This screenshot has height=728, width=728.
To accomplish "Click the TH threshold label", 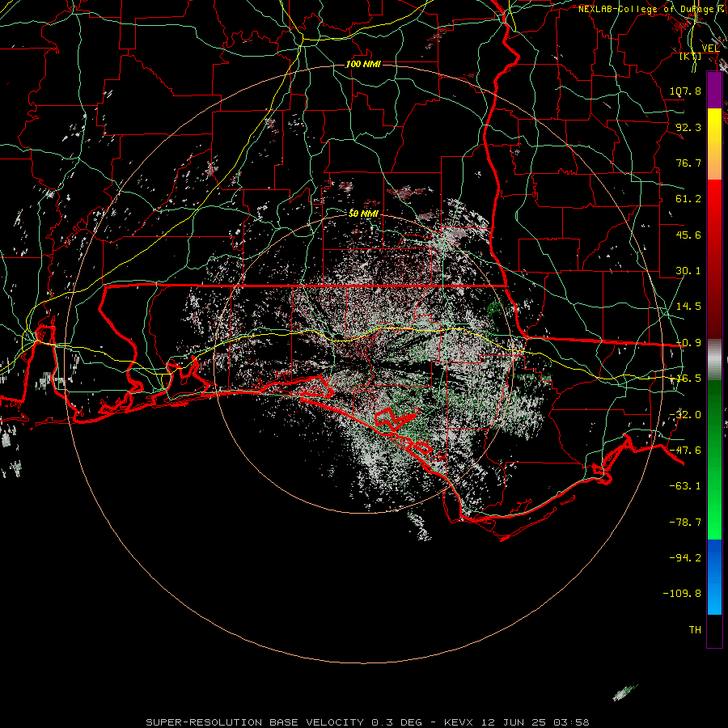I will 695,630.
